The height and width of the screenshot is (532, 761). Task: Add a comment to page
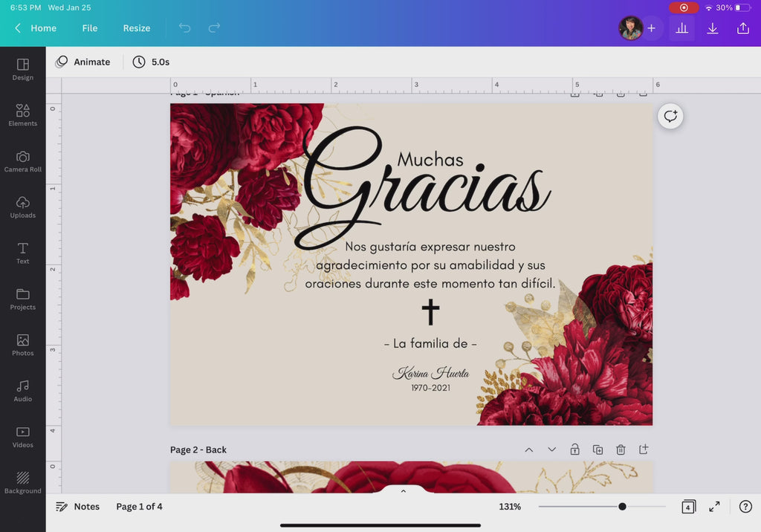(670, 117)
